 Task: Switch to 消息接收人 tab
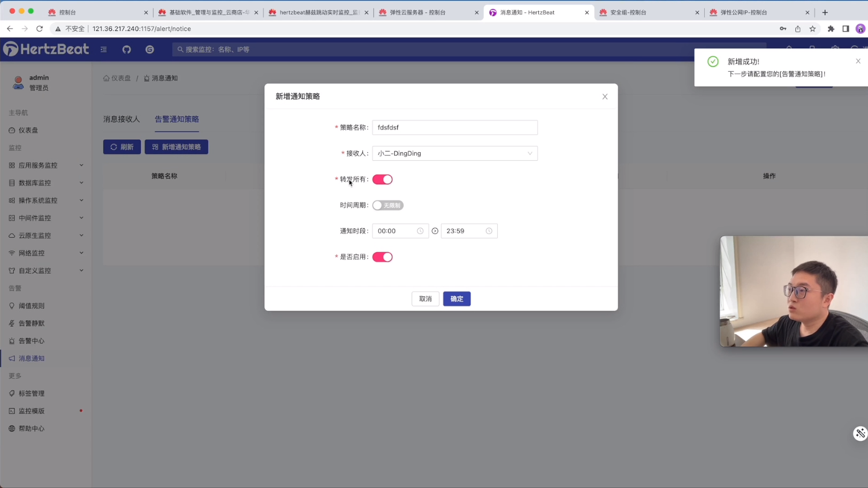click(x=121, y=119)
